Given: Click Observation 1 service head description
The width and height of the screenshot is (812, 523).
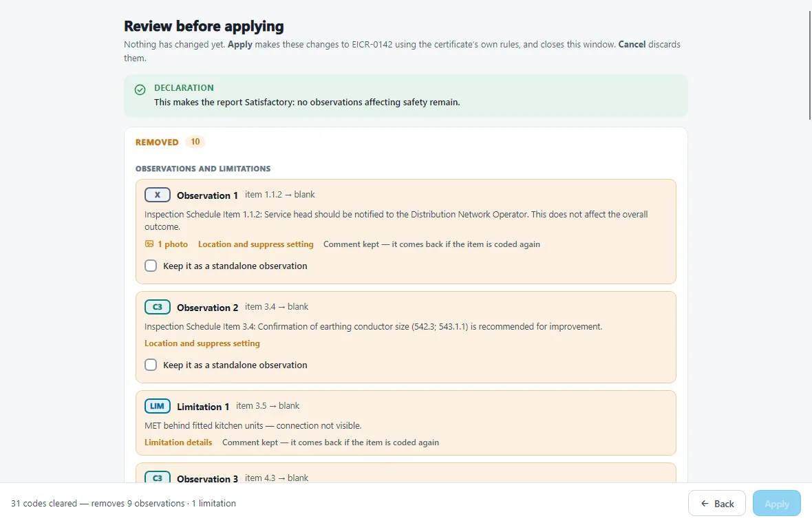Looking at the screenshot, I should pyautogui.click(x=396, y=221).
